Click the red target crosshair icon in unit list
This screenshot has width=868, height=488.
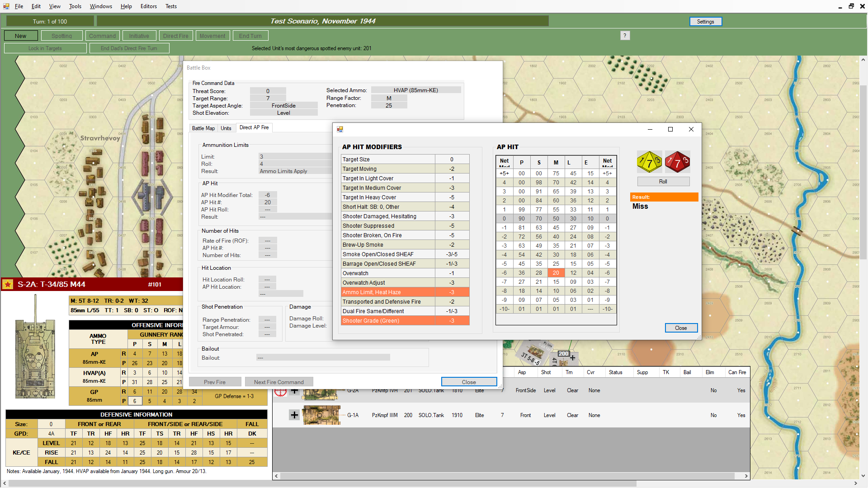(281, 392)
